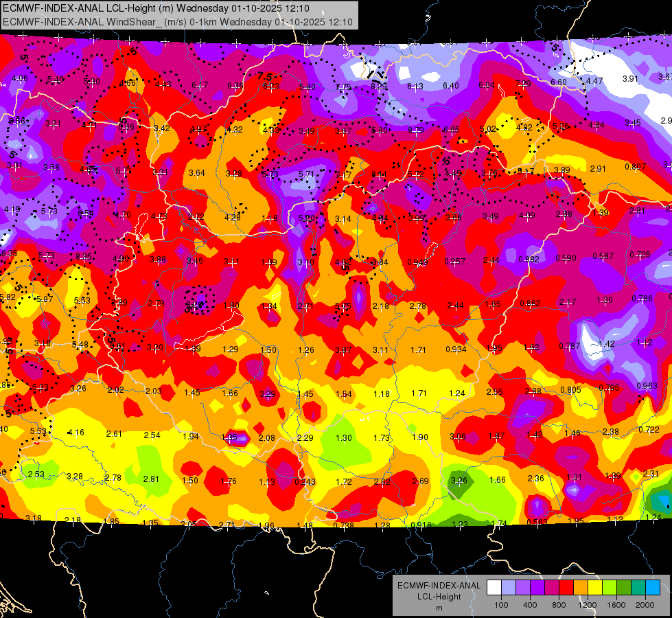The width and height of the screenshot is (672, 618).
Task: Click the wind shear value 2.69
Action: 420,481
